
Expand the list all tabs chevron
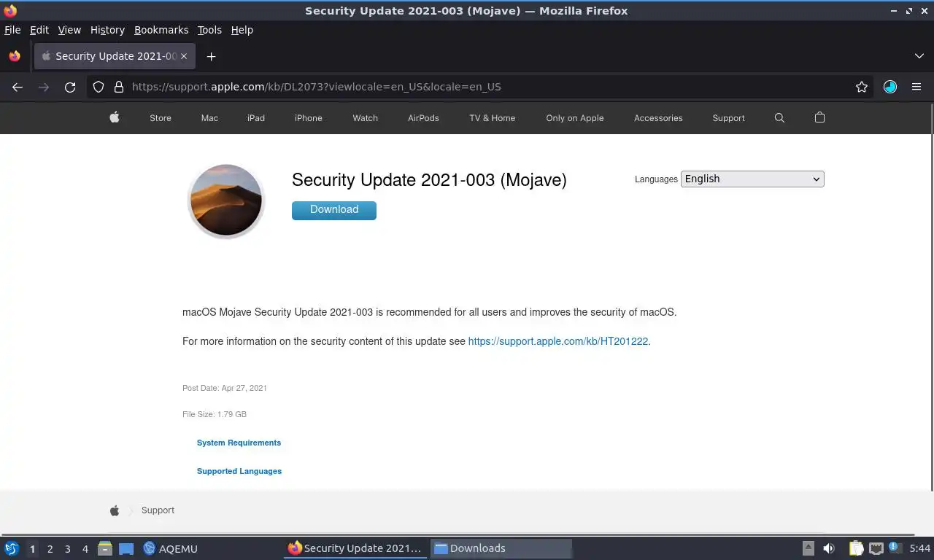[x=919, y=56]
